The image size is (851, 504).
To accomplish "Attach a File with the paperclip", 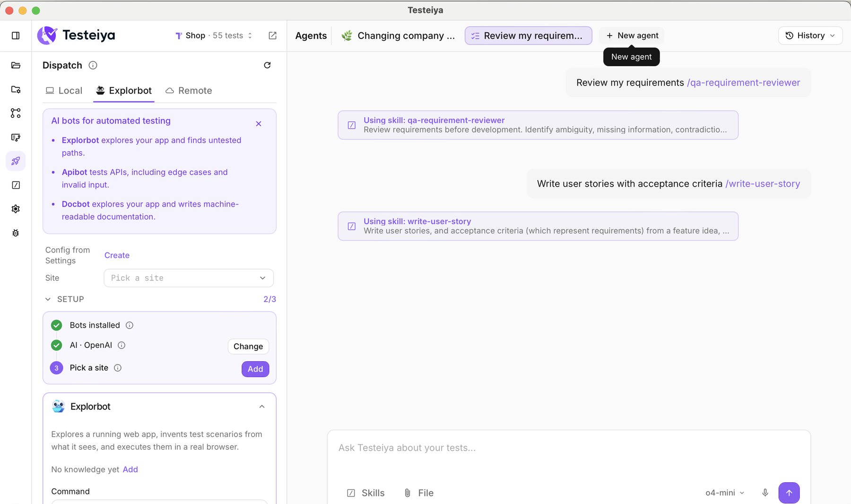I will point(418,493).
